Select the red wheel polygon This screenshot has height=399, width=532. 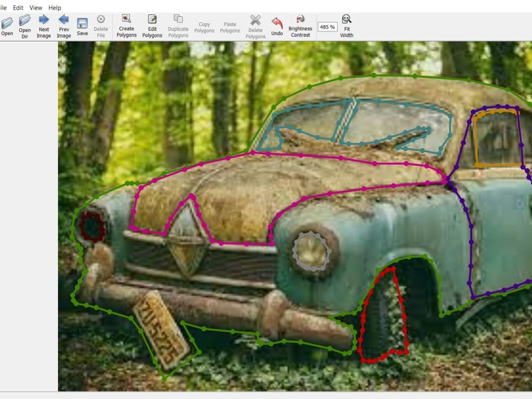pos(384,315)
